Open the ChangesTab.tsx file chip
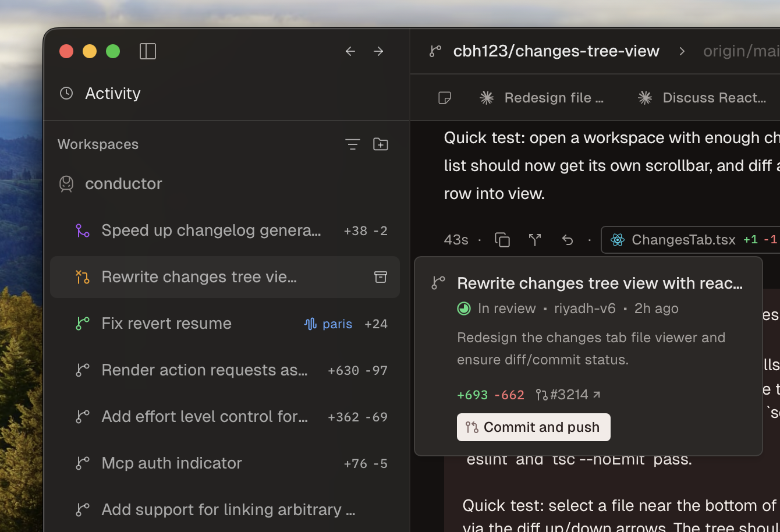Screen dimensions: 780x532 pyautogui.click(x=683, y=240)
